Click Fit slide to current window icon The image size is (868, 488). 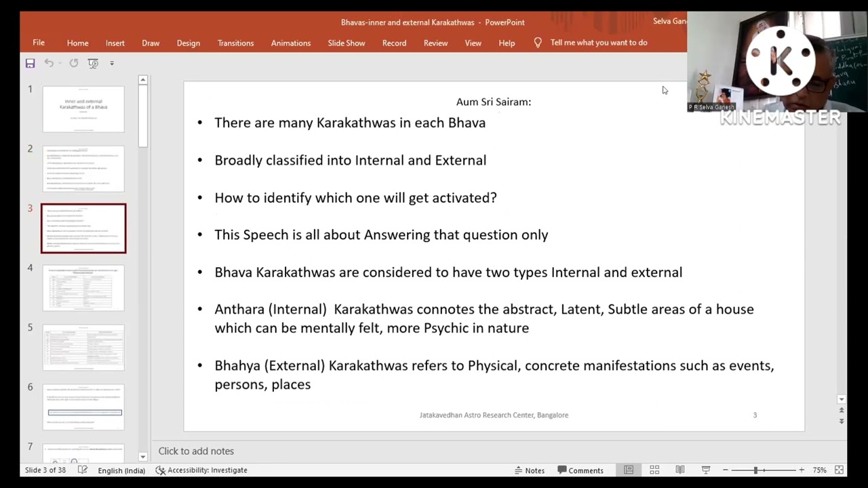(x=839, y=470)
